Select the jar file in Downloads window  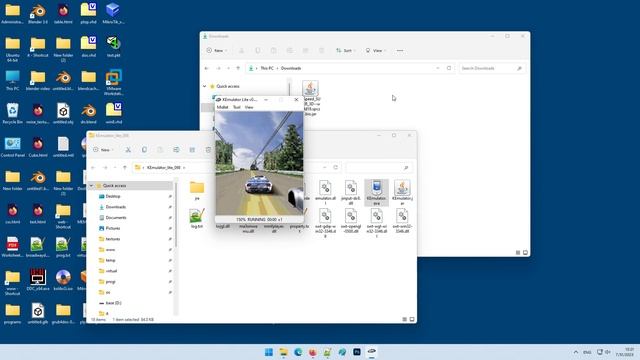tap(311, 98)
